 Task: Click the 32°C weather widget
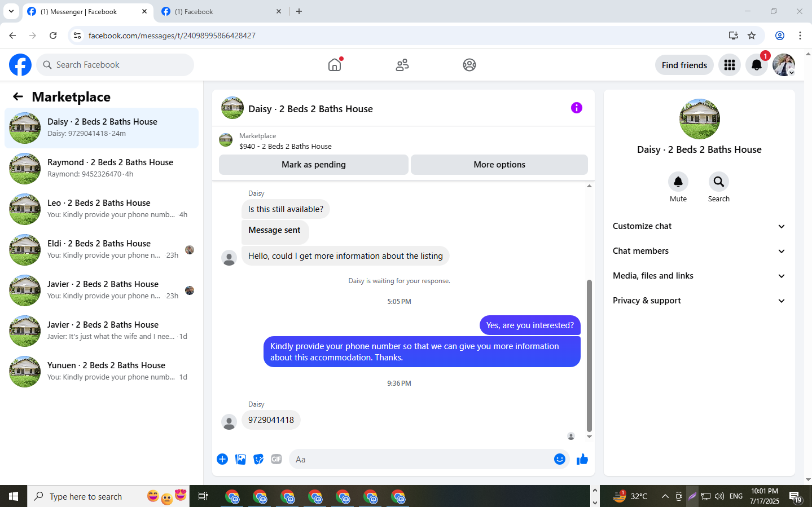(630, 496)
